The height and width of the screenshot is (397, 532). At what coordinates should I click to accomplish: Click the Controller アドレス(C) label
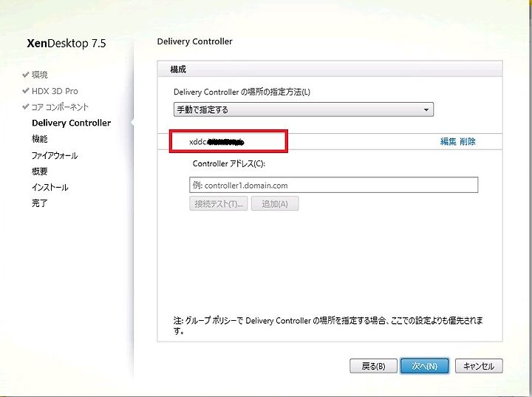pos(228,163)
